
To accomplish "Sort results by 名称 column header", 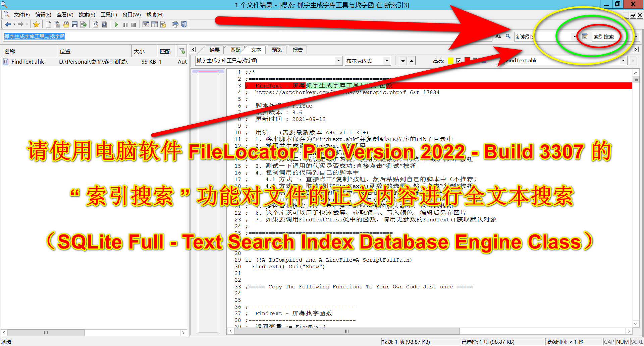I will 29,51.
